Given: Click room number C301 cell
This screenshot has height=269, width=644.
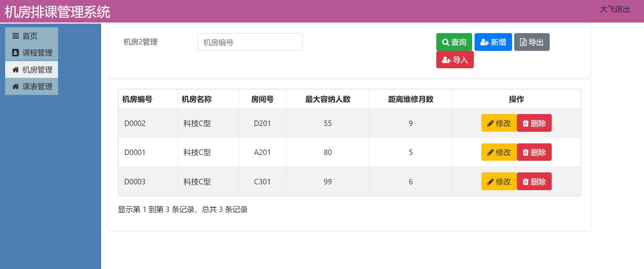Looking at the screenshot, I should 262,182.
